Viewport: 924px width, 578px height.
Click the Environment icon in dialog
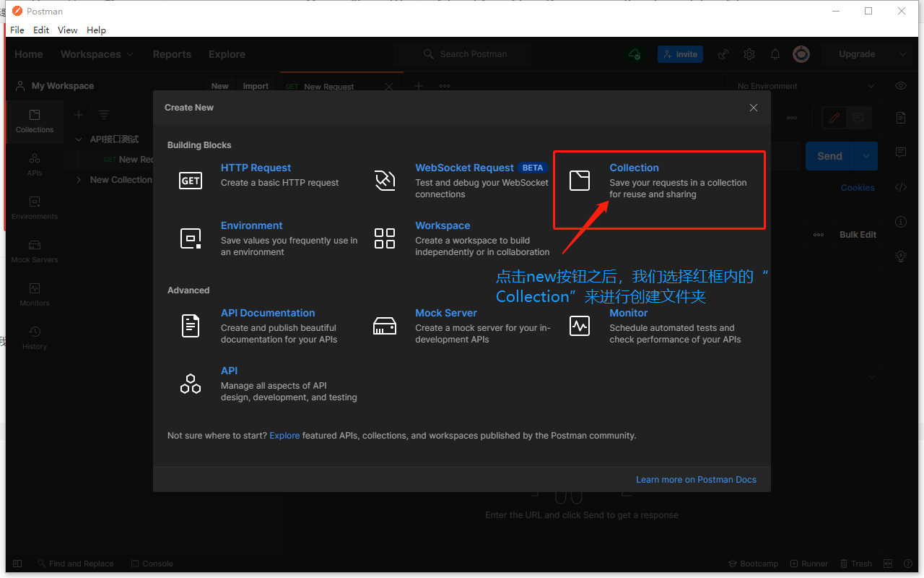[x=191, y=238]
